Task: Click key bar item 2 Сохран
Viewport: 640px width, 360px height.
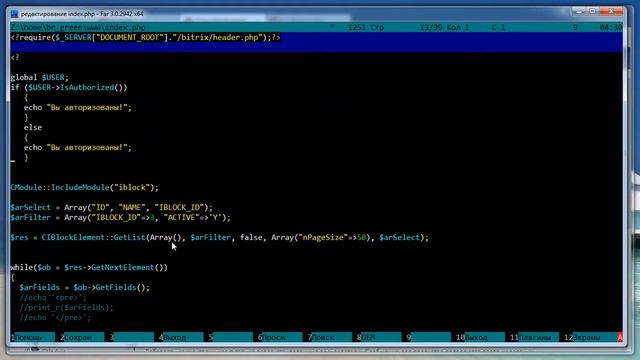Action: coord(82,338)
